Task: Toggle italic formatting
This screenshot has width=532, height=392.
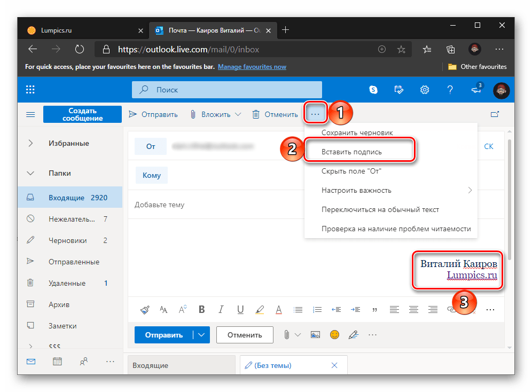Action: pyautogui.click(x=221, y=309)
